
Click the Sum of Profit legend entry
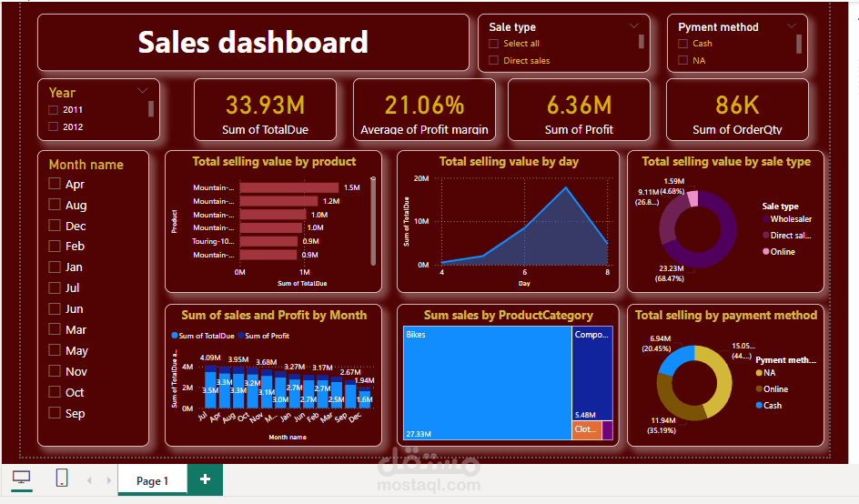(264, 336)
